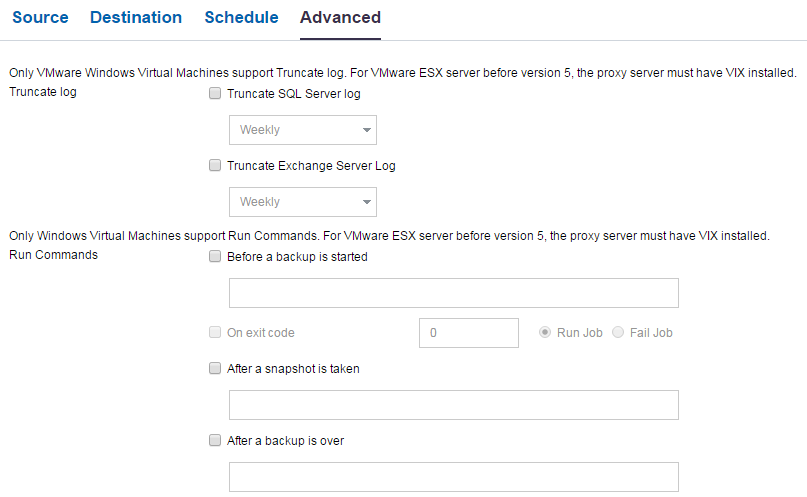Check Before a backup is started
This screenshot has width=807, height=497.
click(x=215, y=257)
